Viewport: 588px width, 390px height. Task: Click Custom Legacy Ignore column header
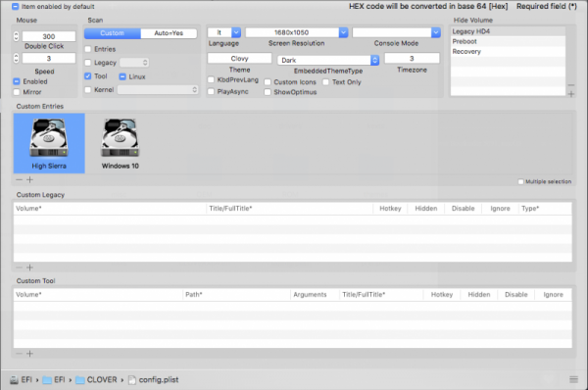pos(500,209)
